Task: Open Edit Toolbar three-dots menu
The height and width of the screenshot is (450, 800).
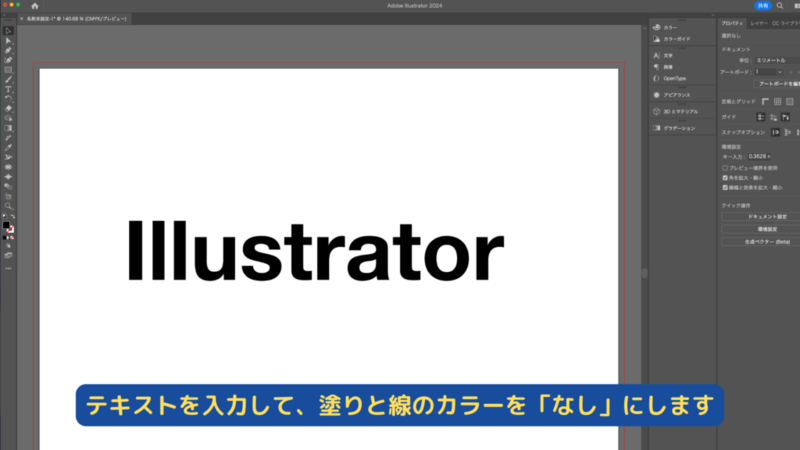Action: pos(8,268)
